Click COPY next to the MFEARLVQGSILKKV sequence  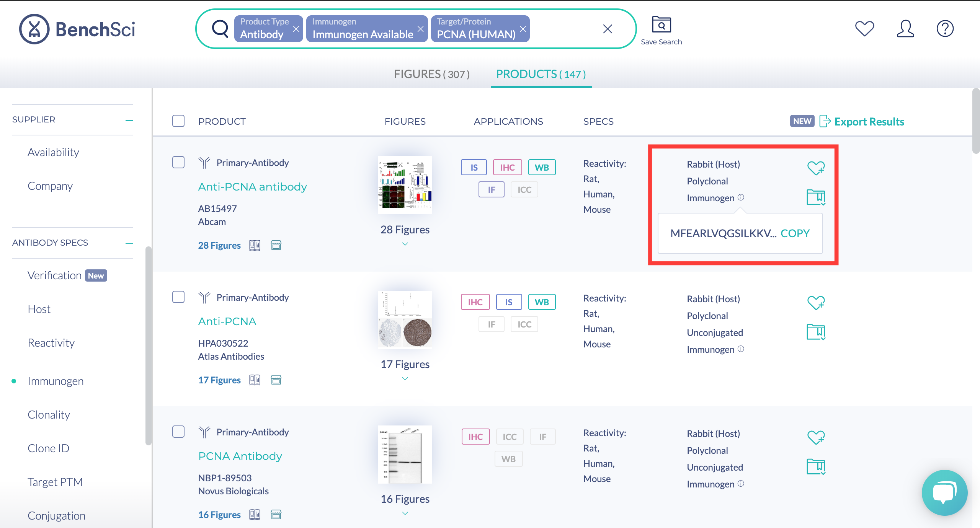[x=795, y=233]
